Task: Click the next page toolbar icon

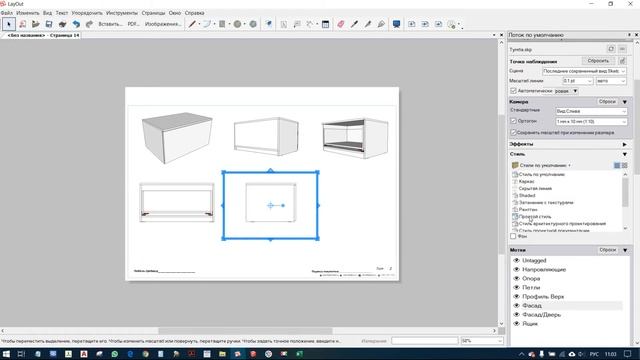Action: pos(438,24)
